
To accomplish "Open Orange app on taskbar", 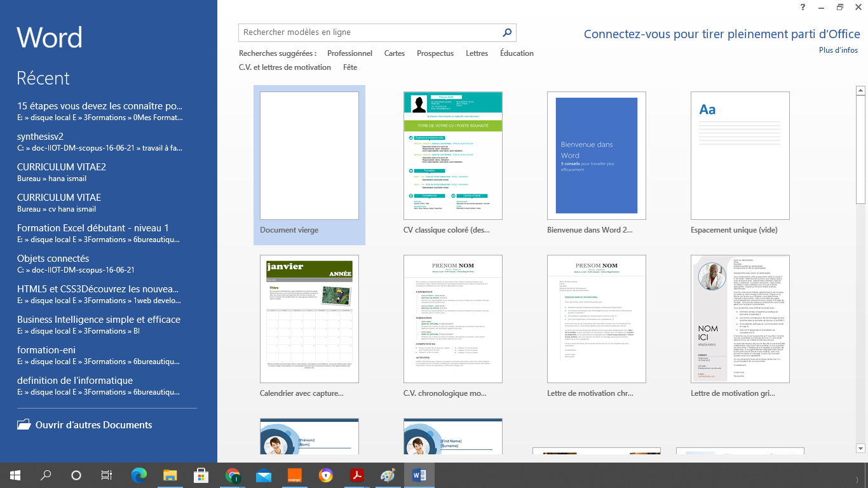I will coord(295,475).
